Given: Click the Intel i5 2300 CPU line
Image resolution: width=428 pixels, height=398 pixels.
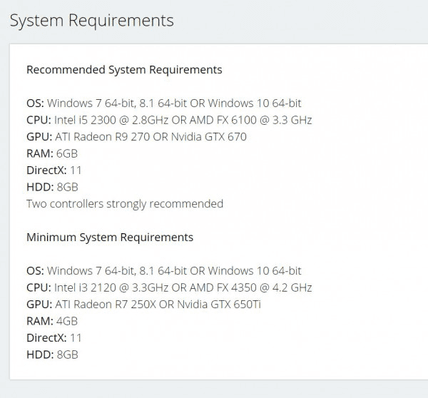Looking at the screenshot, I should (x=169, y=120).
